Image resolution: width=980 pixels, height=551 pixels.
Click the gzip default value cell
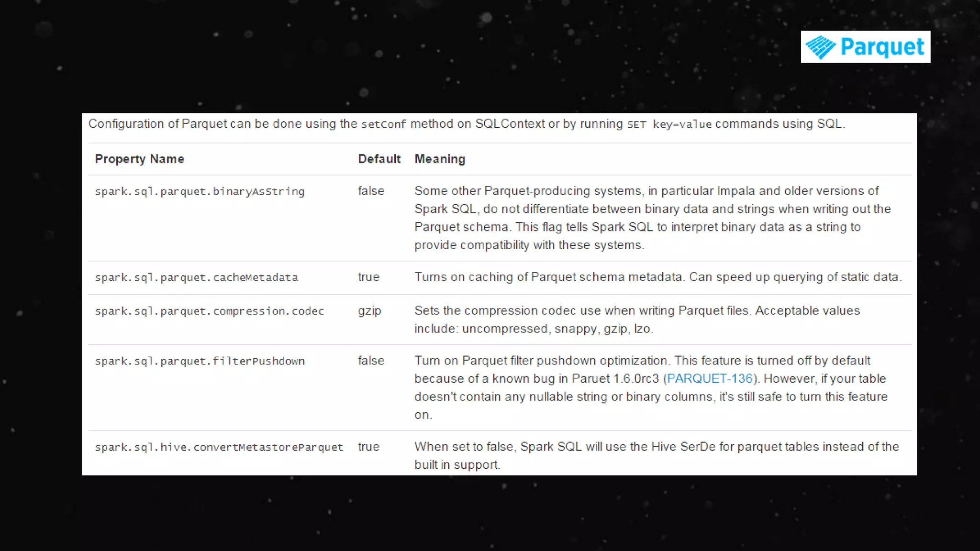coord(369,311)
